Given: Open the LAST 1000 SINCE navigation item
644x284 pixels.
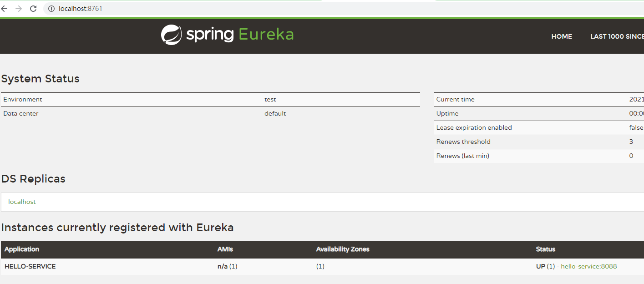Looking at the screenshot, I should tap(617, 36).
